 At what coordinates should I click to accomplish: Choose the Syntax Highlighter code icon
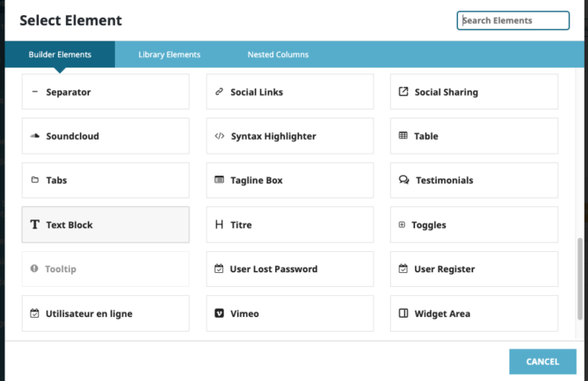(x=220, y=136)
